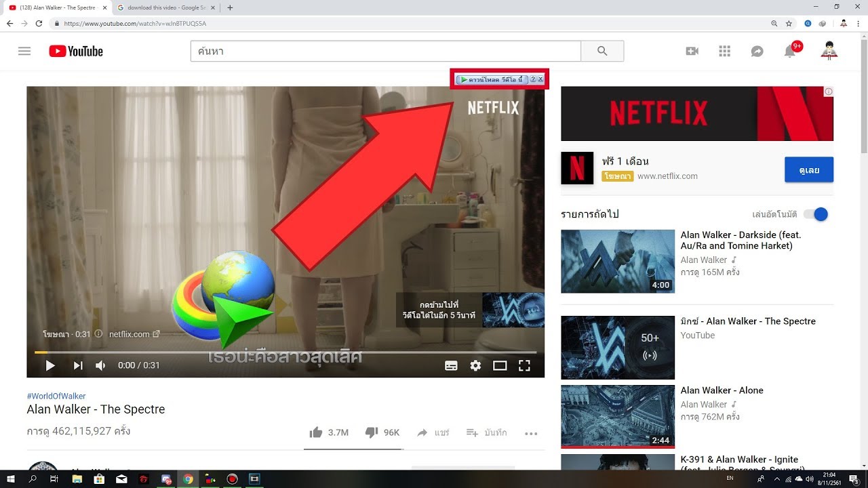868x488 pixels.
Task: Open Alan Walker - Darkside video thumbnail
Action: coord(618,261)
